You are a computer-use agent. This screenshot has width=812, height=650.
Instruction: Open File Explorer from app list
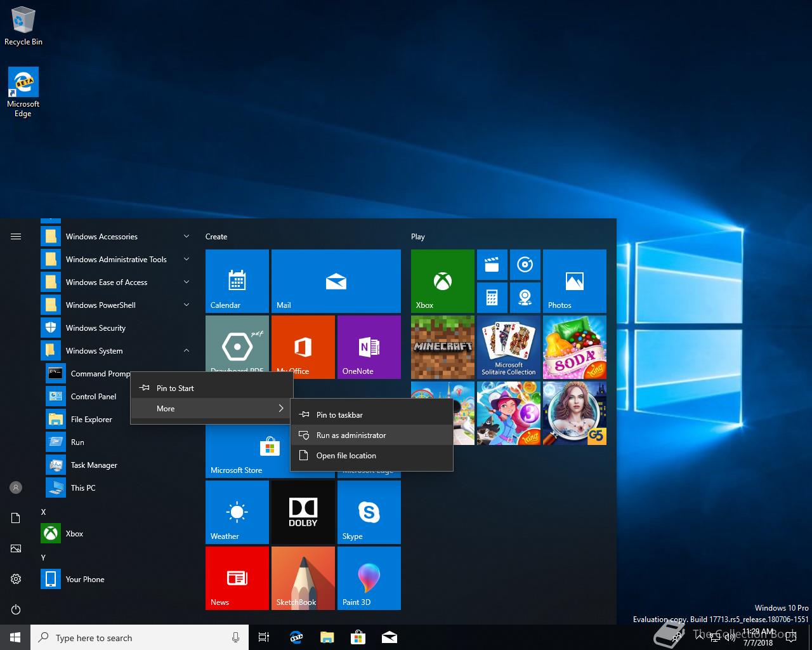tap(86, 419)
